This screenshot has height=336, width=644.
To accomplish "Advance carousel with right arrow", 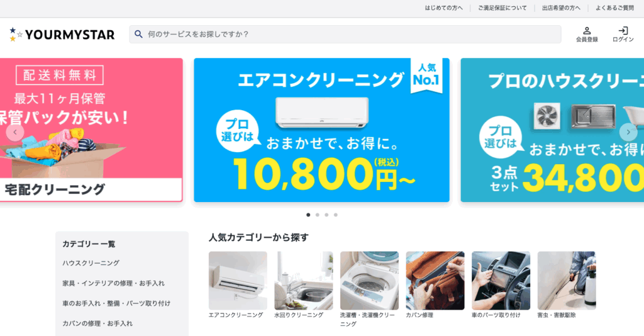I will [628, 132].
